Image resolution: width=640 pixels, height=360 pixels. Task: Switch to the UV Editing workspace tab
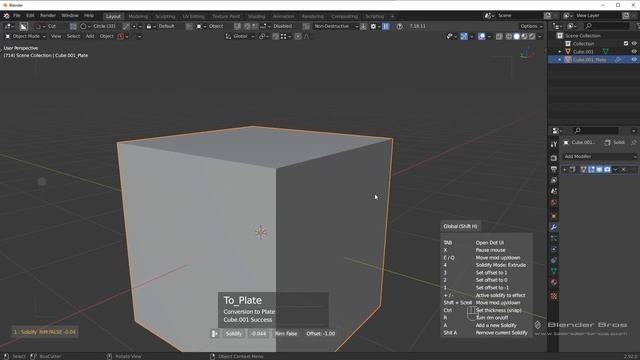pyautogui.click(x=193, y=16)
